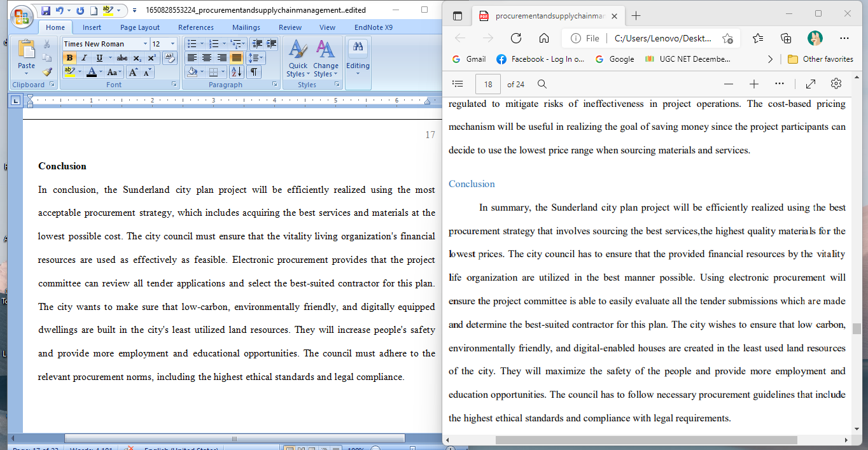Switch to the Insert ribbon tab
Screen dimensions: 868x450
[92, 27]
